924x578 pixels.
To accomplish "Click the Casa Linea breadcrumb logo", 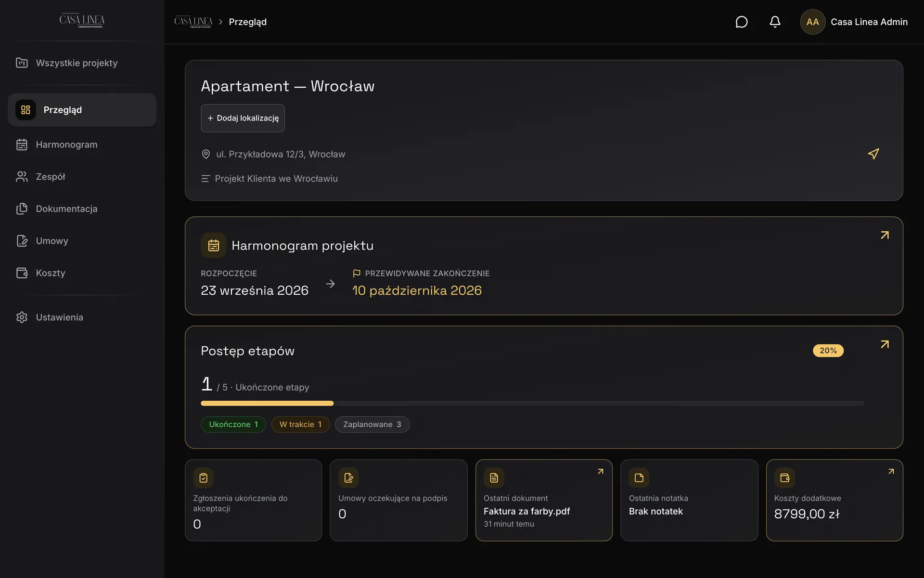I will point(193,22).
